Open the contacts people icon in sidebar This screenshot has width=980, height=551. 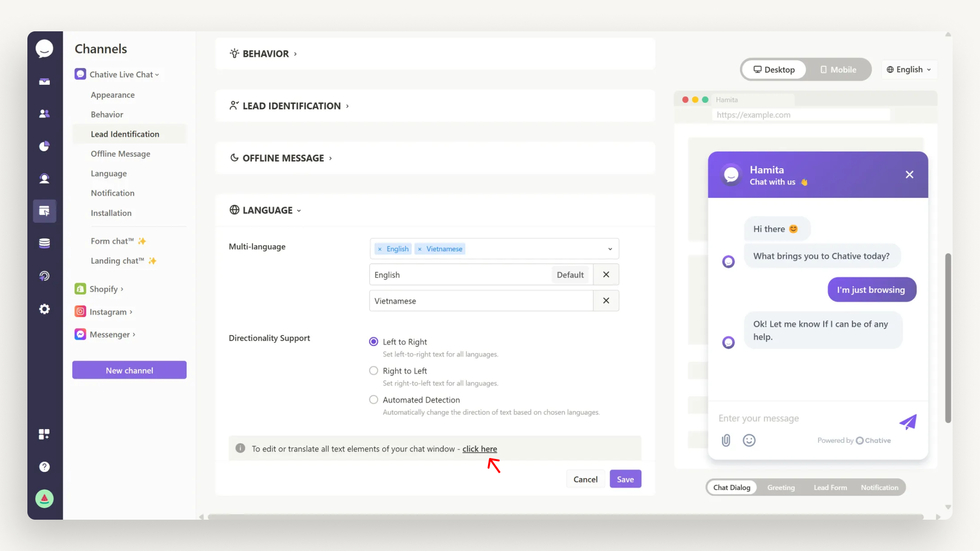point(45,114)
